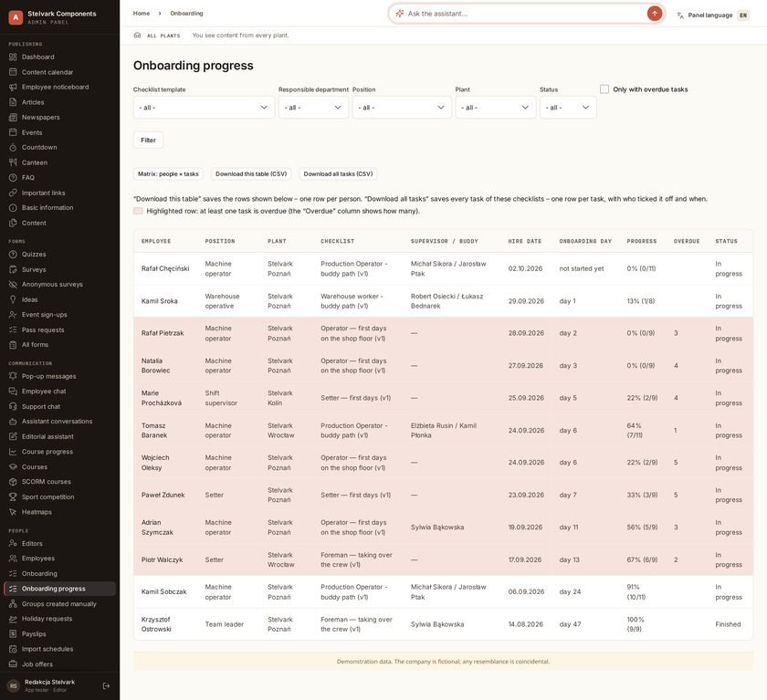Click the Progress column header
The height and width of the screenshot is (700, 767).
click(x=642, y=242)
